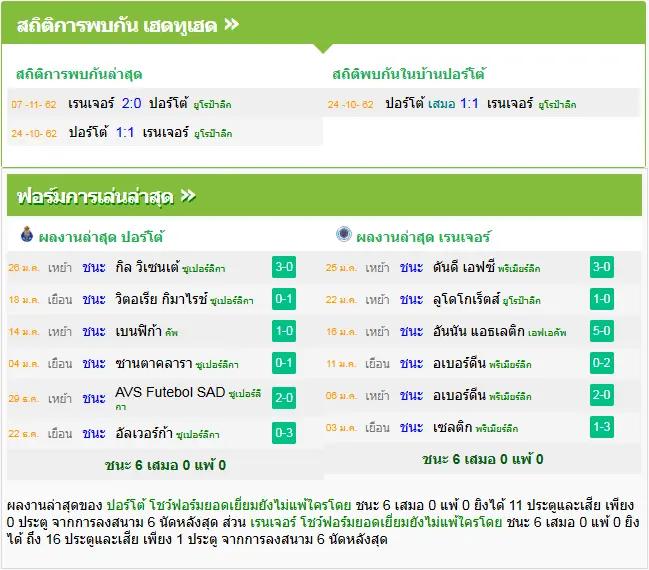Click team name กิล วิเซนเต้
The image size is (649, 570).
click(147, 267)
